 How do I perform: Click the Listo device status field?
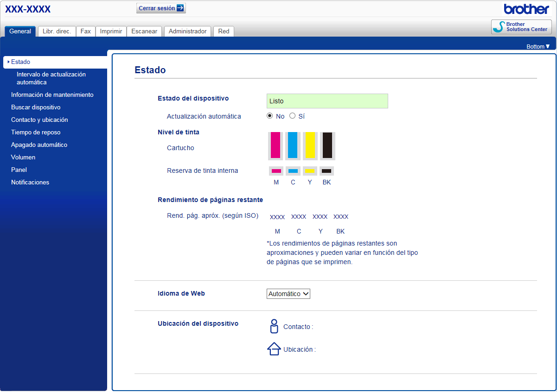click(327, 101)
